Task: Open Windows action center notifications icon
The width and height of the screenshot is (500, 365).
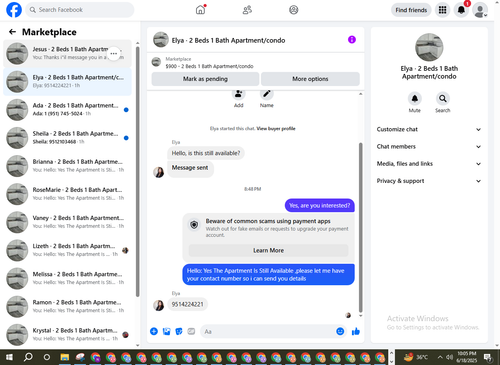Action: 488,358
